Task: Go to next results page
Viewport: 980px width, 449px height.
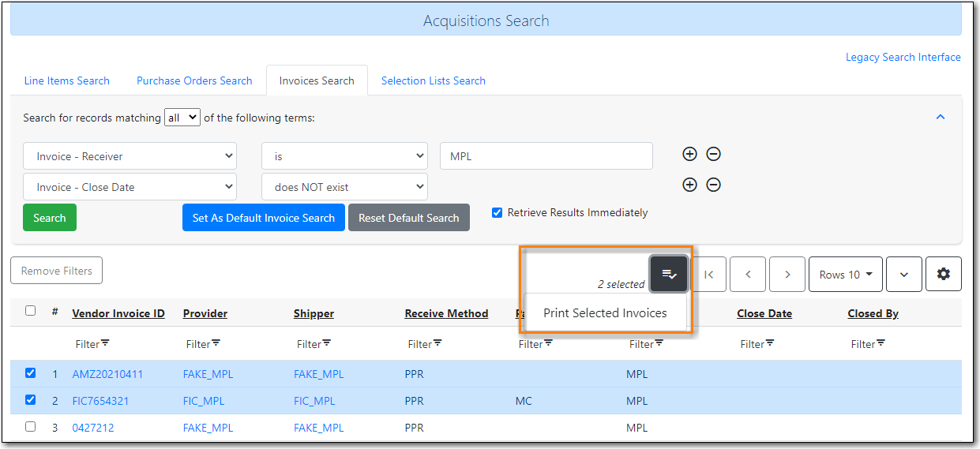Action: [x=787, y=274]
